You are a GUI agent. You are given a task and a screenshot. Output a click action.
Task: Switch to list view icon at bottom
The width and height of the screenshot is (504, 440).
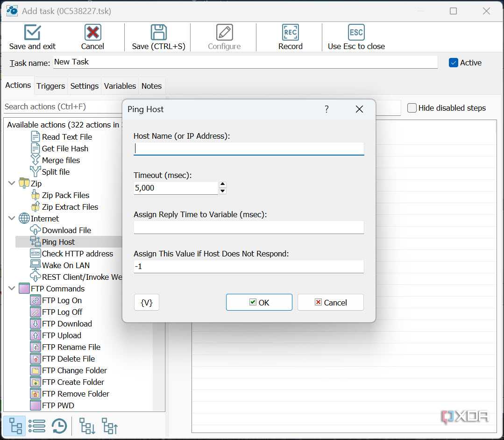click(36, 426)
